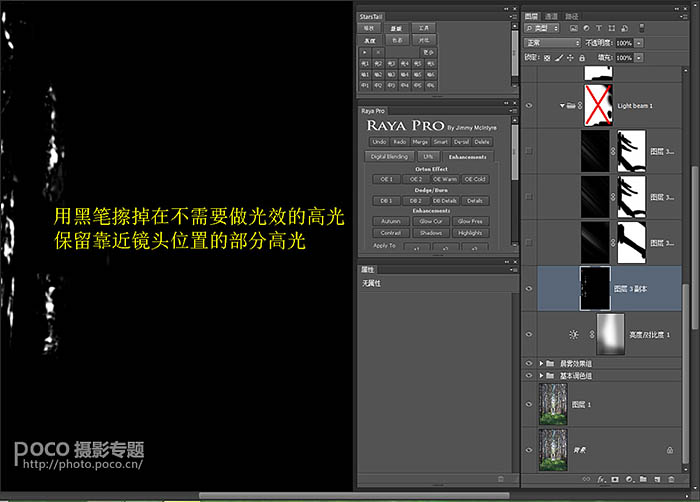Open the Enhancements tab in Raya Pro
The height and width of the screenshot is (502, 700).
point(467,157)
